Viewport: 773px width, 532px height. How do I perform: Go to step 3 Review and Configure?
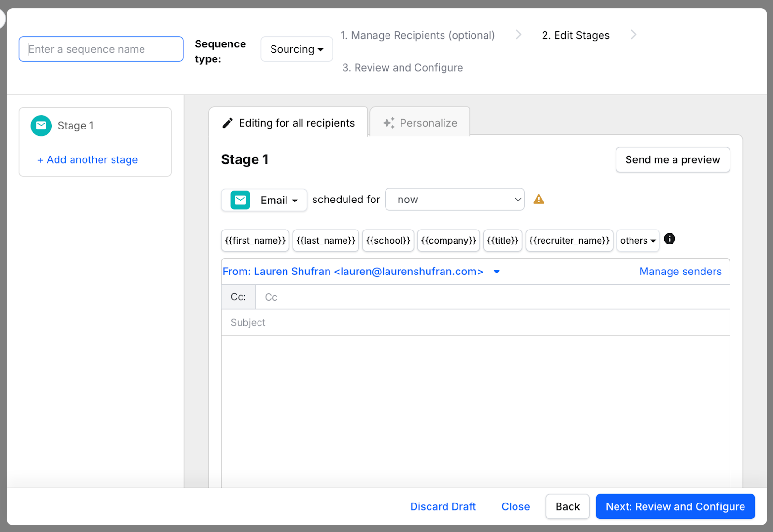(x=402, y=68)
